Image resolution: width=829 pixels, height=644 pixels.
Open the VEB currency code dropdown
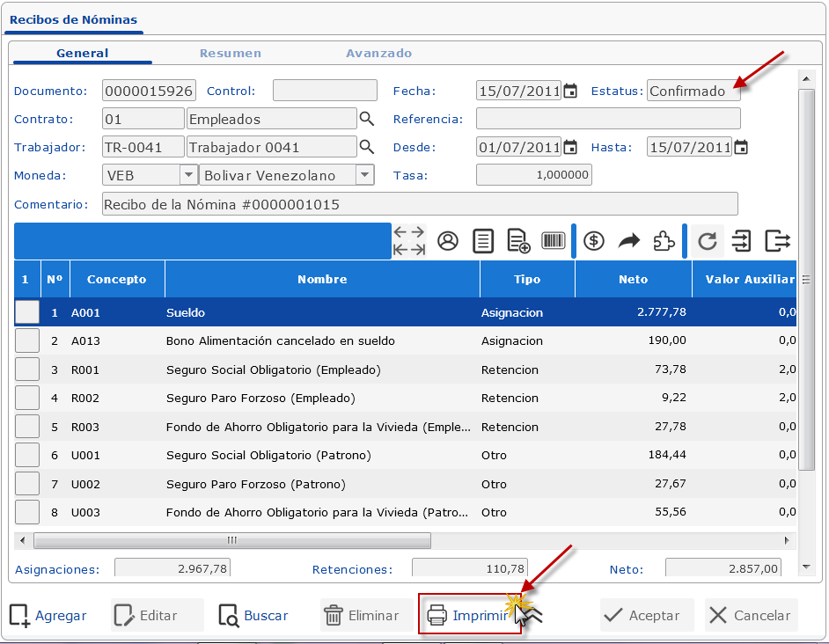188,175
